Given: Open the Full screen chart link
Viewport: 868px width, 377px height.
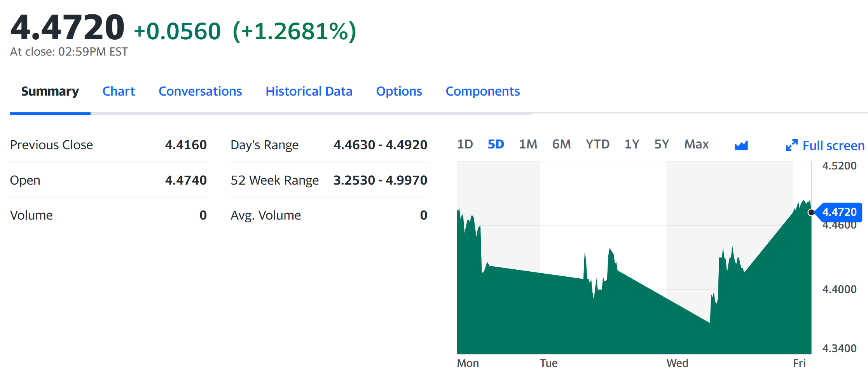Looking at the screenshot, I should point(833,146).
